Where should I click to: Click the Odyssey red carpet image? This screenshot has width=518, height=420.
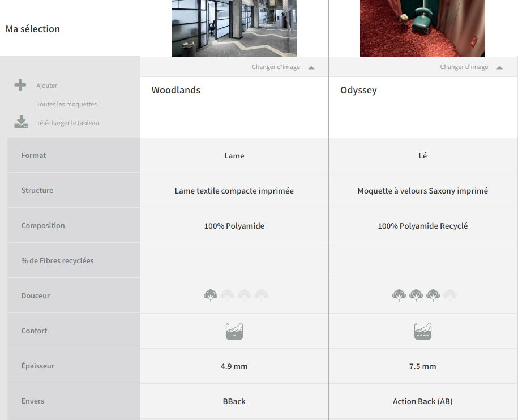click(422, 28)
